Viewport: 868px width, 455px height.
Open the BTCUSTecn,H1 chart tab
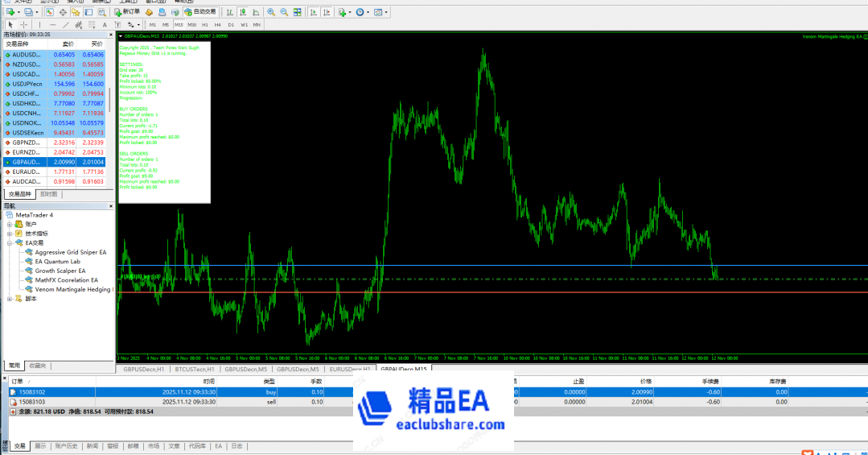tap(193, 369)
